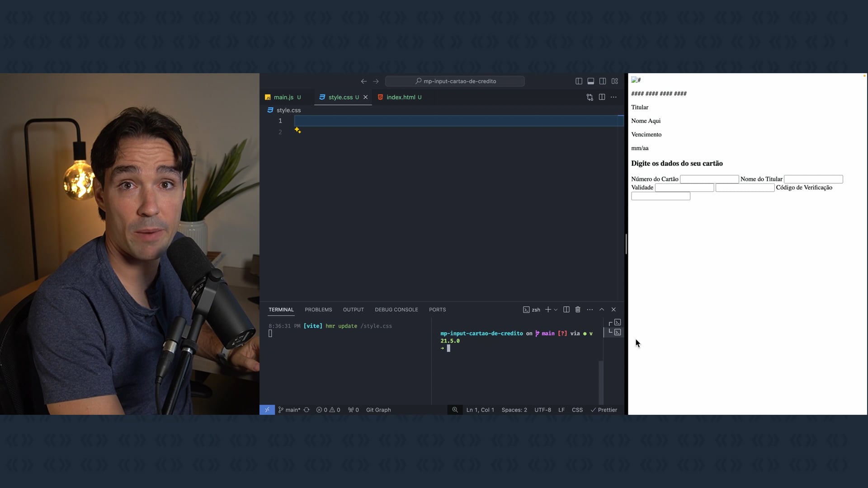Click the main* git branch indicator
This screenshot has width=868, height=488.
pos(289,410)
